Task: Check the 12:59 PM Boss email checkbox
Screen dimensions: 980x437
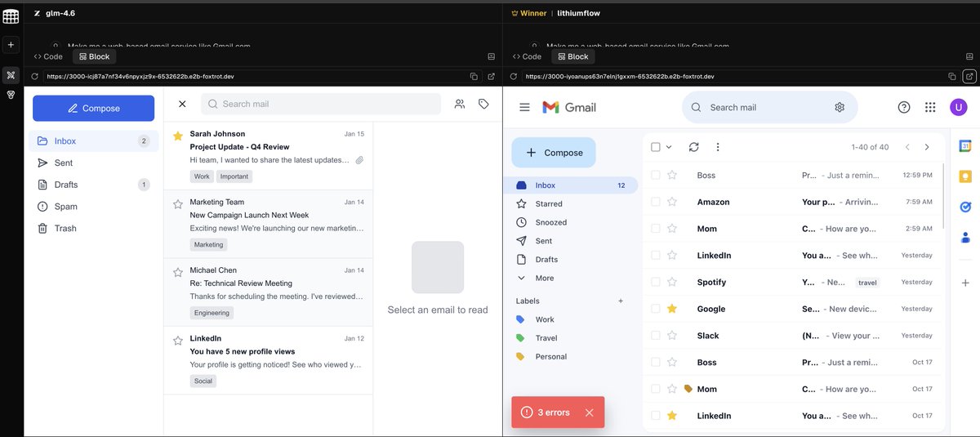Action: [x=655, y=175]
